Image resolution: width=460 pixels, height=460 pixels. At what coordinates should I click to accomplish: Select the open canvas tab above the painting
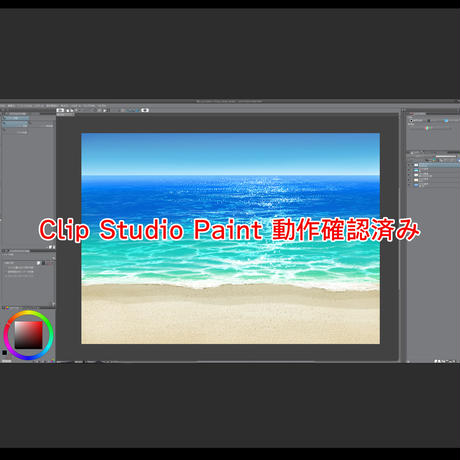click(65, 114)
